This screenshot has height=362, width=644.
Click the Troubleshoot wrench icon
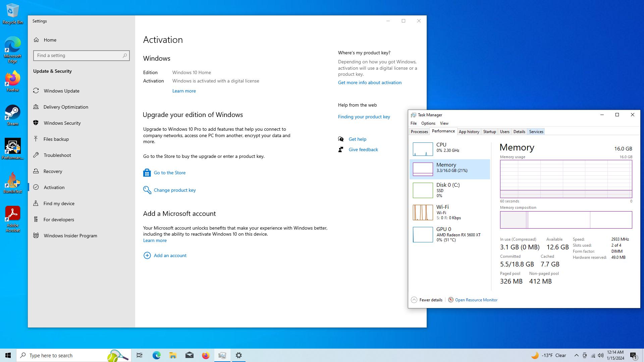pyautogui.click(x=36, y=155)
